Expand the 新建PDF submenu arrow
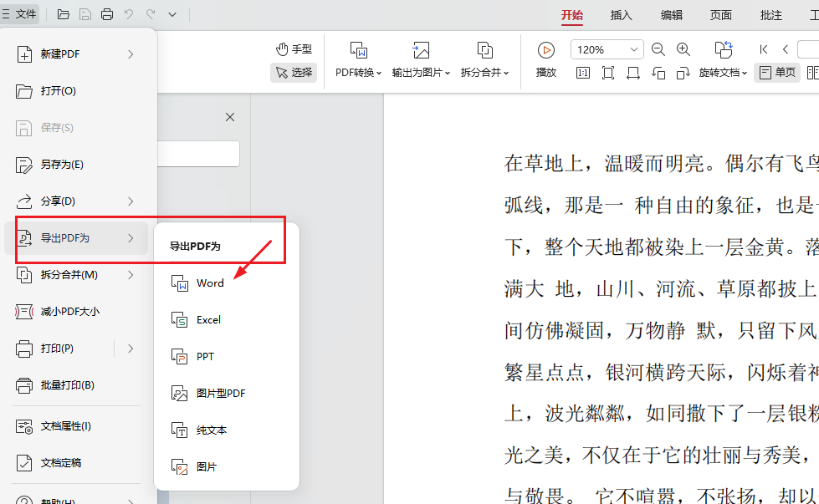 [131, 53]
